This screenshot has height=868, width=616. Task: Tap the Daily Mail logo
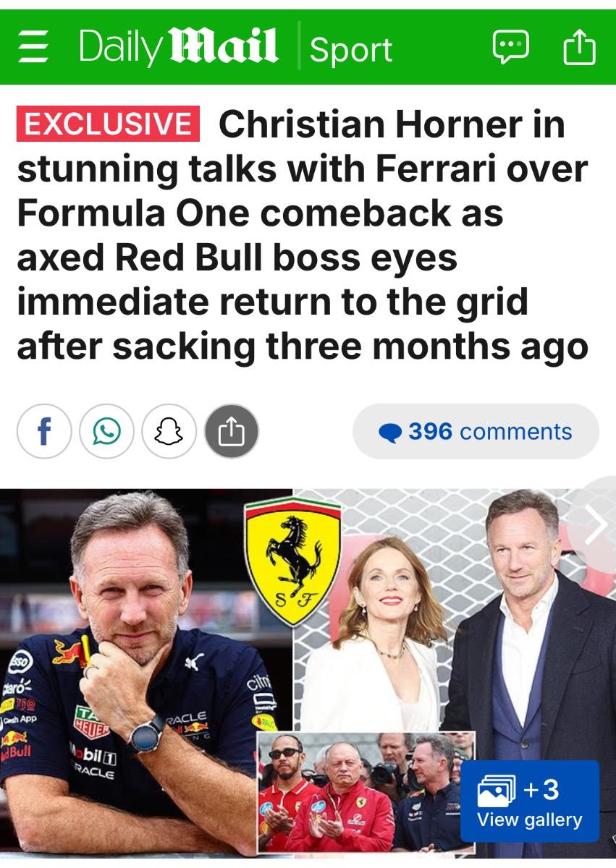click(178, 48)
